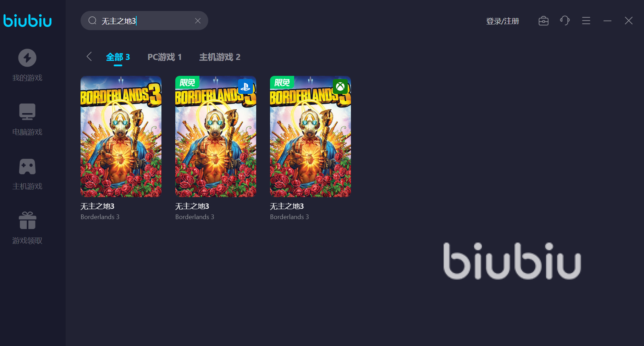
Task: Click the biubiu logo at top left
Action: pos(28,21)
